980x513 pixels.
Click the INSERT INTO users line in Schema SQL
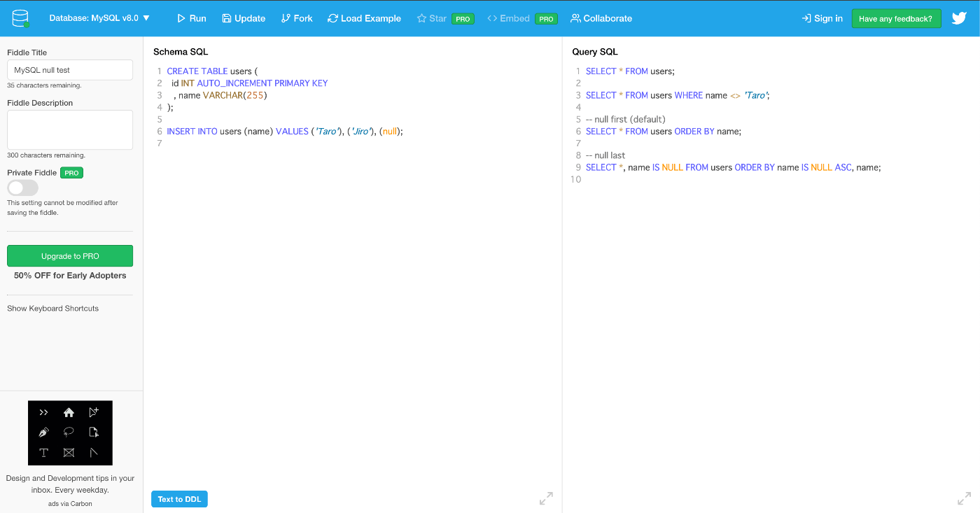point(285,132)
